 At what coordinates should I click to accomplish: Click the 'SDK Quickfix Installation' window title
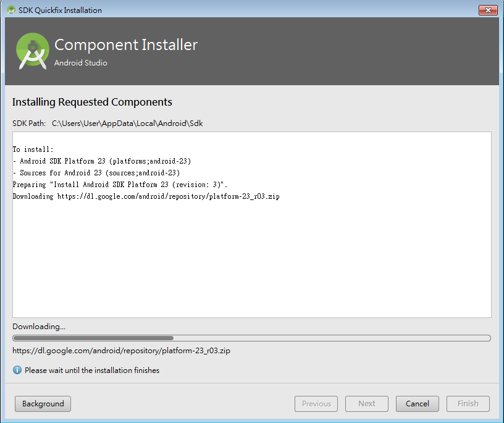coord(60,10)
